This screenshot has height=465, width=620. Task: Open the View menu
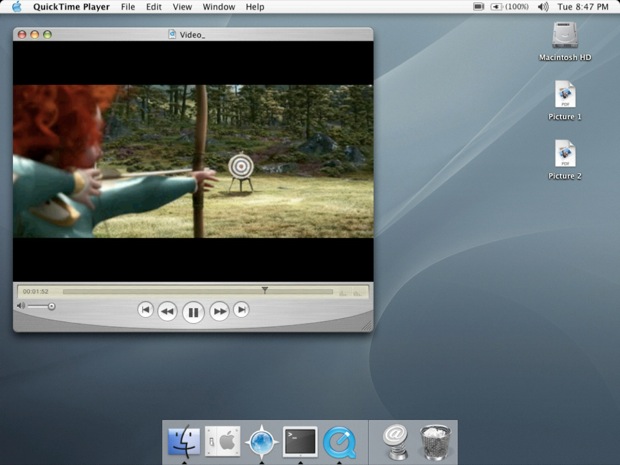pyautogui.click(x=182, y=7)
